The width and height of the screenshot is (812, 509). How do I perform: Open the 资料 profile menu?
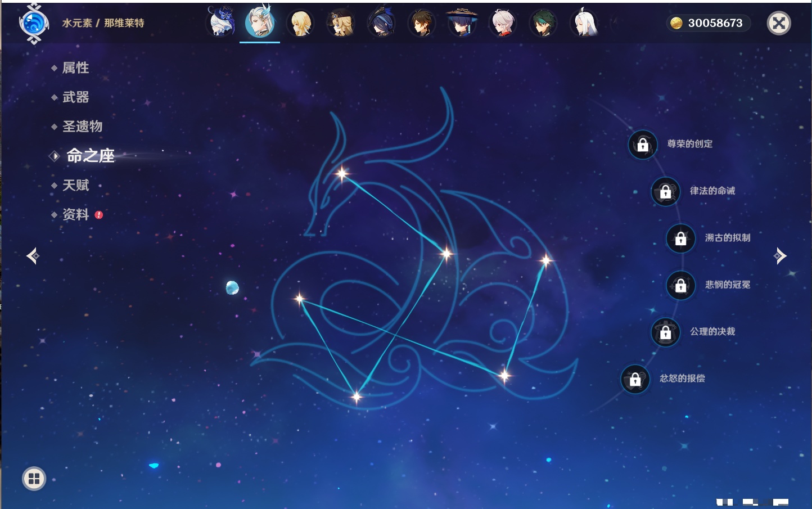75,214
